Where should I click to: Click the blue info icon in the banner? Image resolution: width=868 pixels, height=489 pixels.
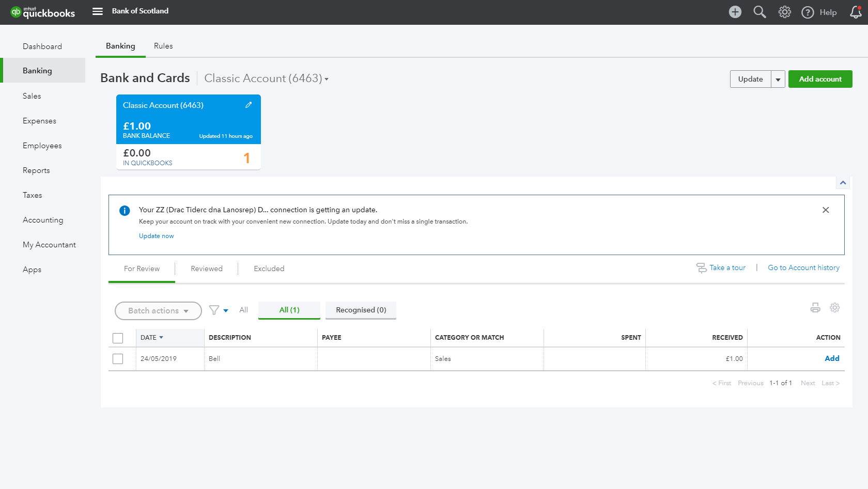pyautogui.click(x=125, y=210)
